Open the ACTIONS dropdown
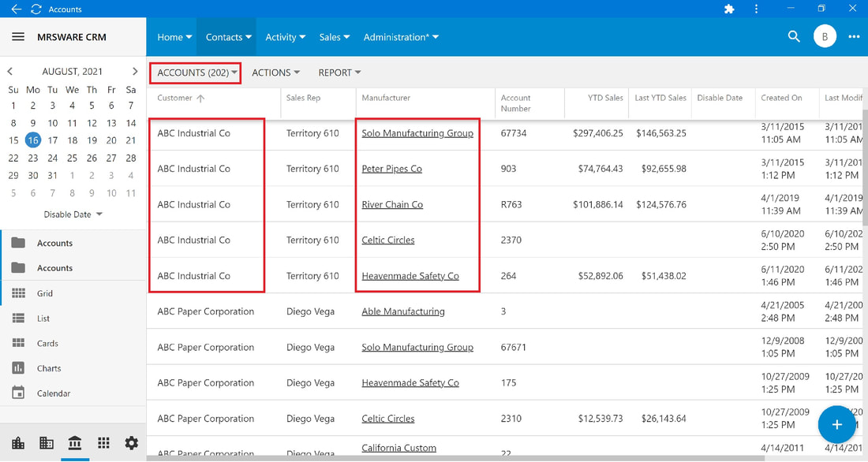This screenshot has height=462, width=868. click(x=275, y=73)
